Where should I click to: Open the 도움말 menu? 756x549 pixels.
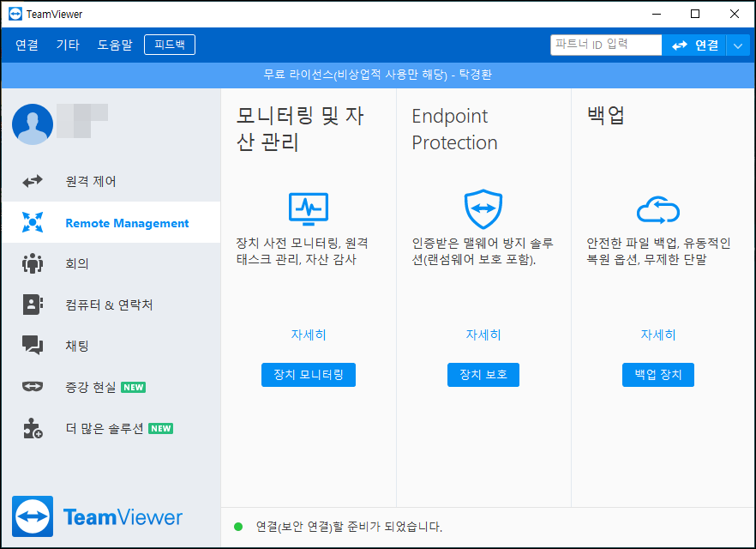[115, 45]
